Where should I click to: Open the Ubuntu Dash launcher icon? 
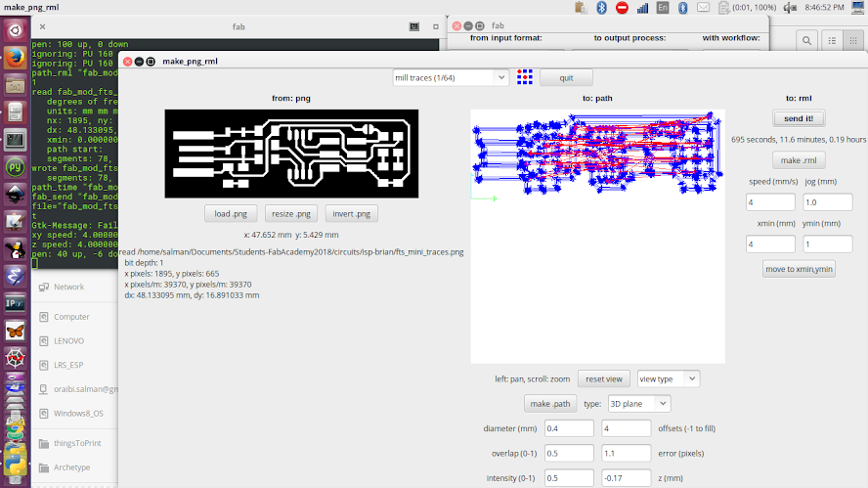pyautogui.click(x=15, y=30)
